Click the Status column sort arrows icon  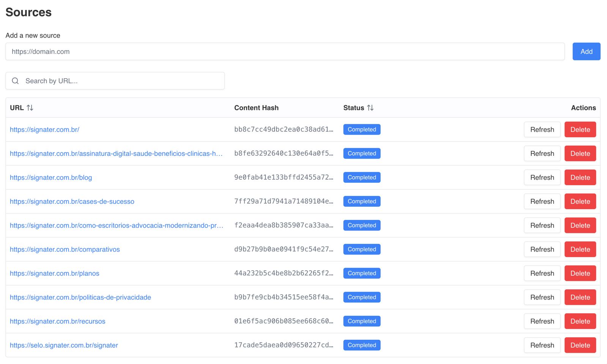(x=370, y=108)
